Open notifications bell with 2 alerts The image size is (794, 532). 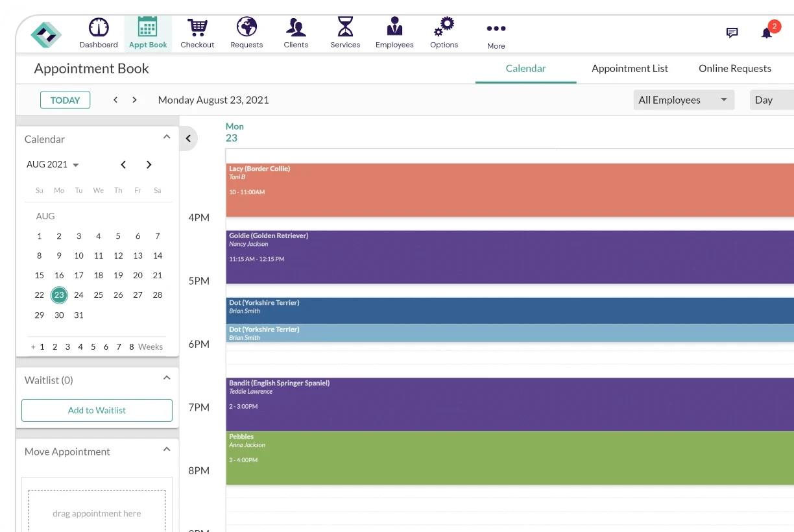pos(767,32)
